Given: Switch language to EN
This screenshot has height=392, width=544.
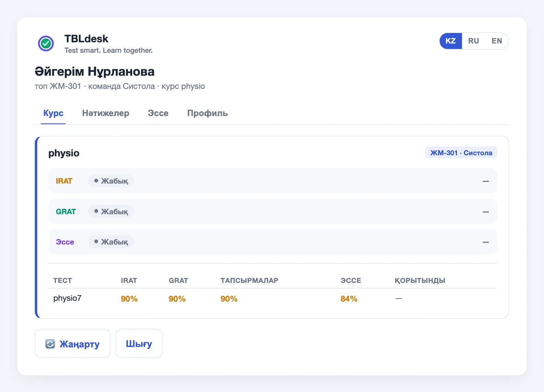Looking at the screenshot, I should [x=497, y=41].
